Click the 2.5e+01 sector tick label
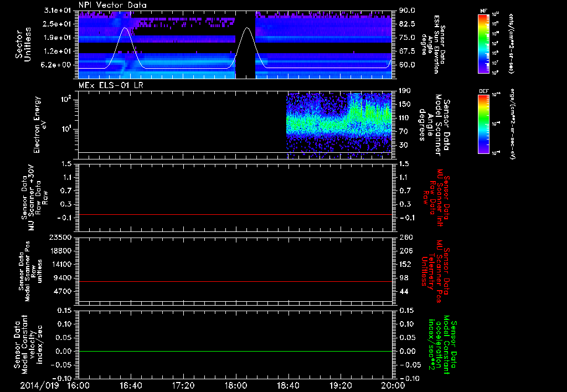This screenshot has width=567, height=392. click(58, 24)
